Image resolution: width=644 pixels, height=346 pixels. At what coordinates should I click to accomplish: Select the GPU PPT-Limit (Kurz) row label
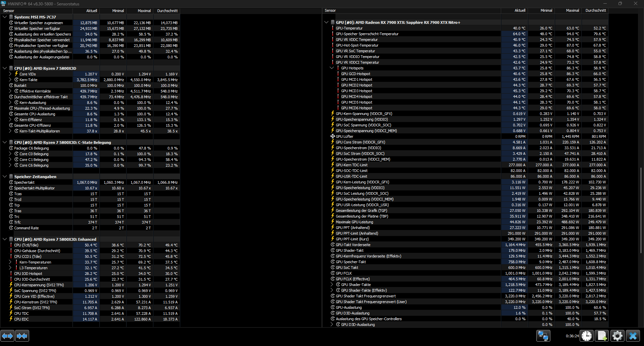click(352, 239)
